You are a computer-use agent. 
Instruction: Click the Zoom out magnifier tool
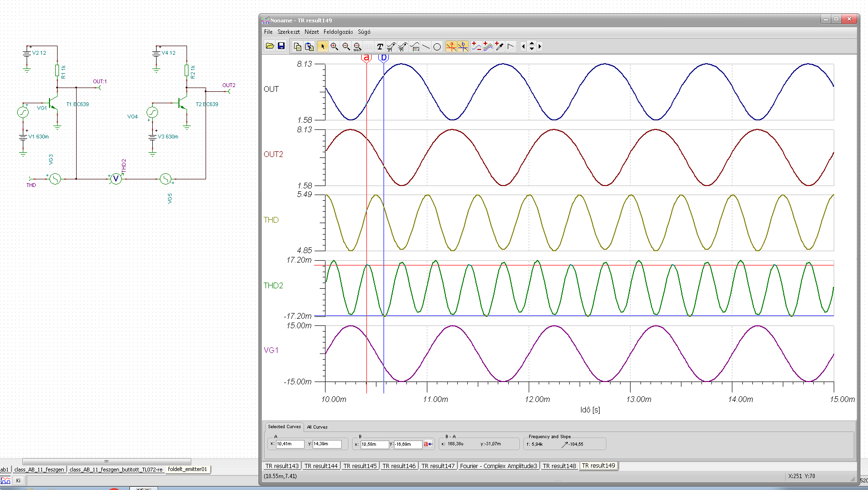346,46
